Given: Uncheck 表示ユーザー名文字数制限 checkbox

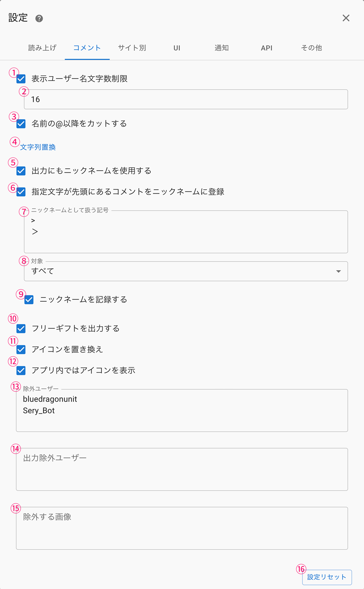Looking at the screenshot, I should click(21, 79).
